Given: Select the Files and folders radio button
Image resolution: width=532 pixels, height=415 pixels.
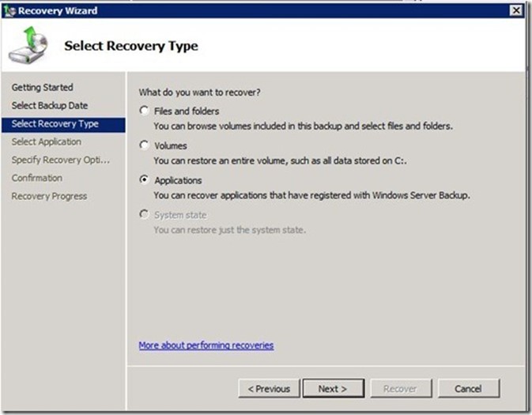Looking at the screenshot, I should pyautogui.click(x=144, y=111).
